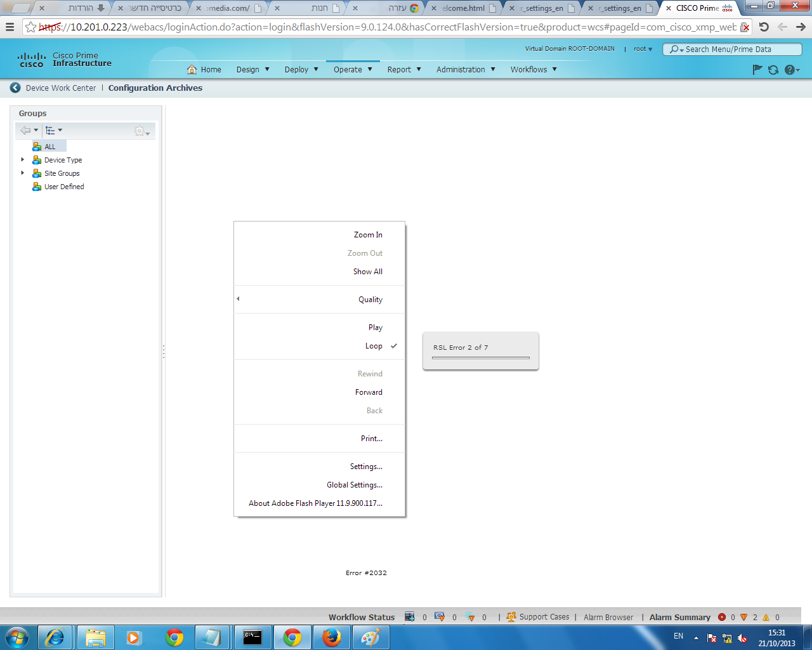
Task: Choose Play from Flash menu
Action: coord(319,328)
